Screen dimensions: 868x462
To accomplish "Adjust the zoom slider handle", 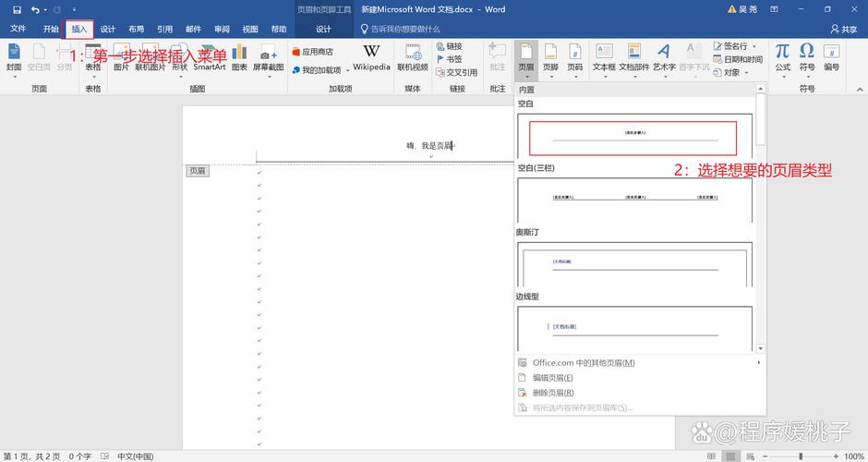I will (x=801, y=456).
